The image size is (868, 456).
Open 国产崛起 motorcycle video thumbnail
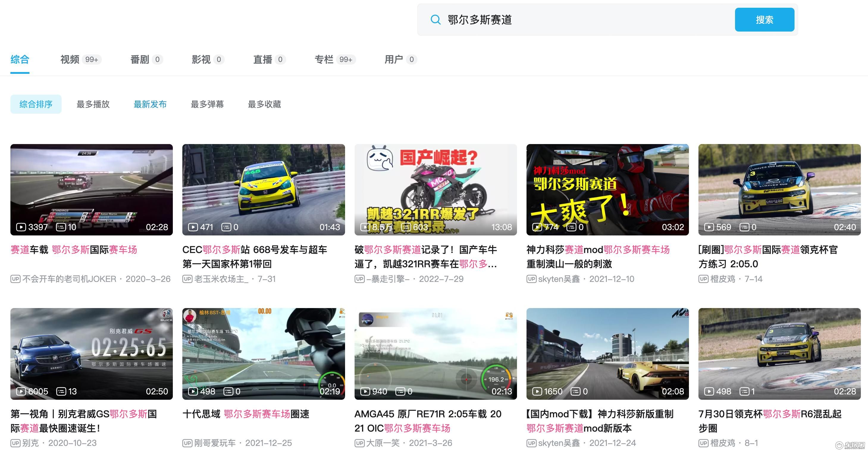(x=436, y=190)
